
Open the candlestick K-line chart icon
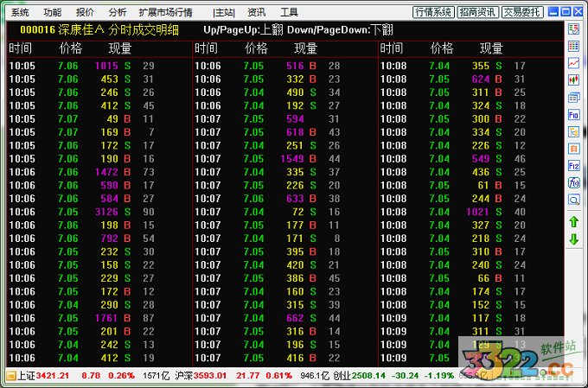573,80
